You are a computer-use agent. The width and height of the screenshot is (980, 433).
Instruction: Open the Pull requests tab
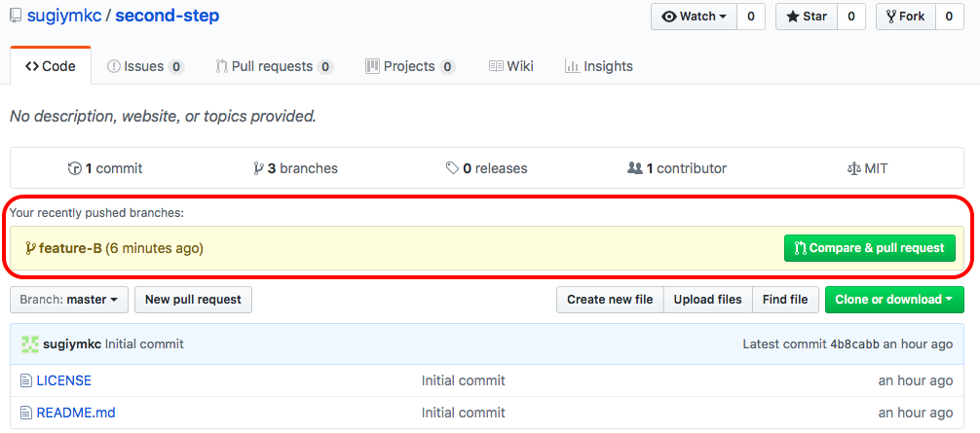point(274,66)
